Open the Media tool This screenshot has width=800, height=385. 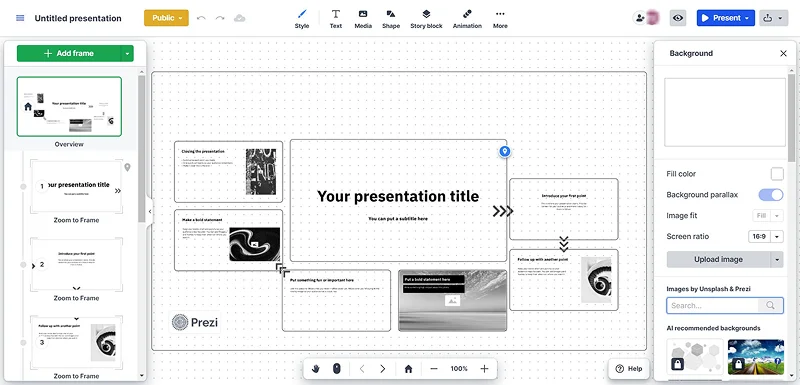point(363,19)
